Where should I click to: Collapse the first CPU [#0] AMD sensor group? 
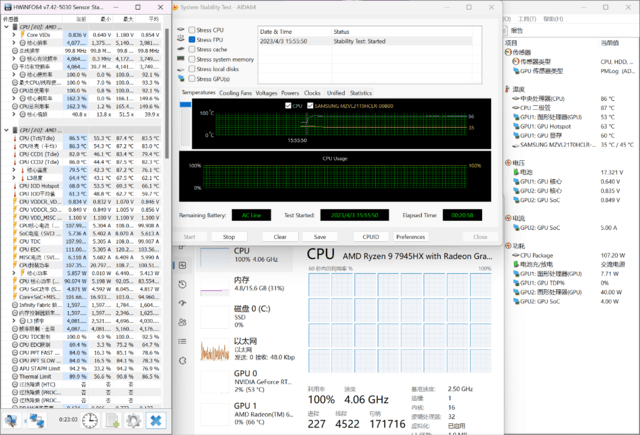[x=5, y=26]
